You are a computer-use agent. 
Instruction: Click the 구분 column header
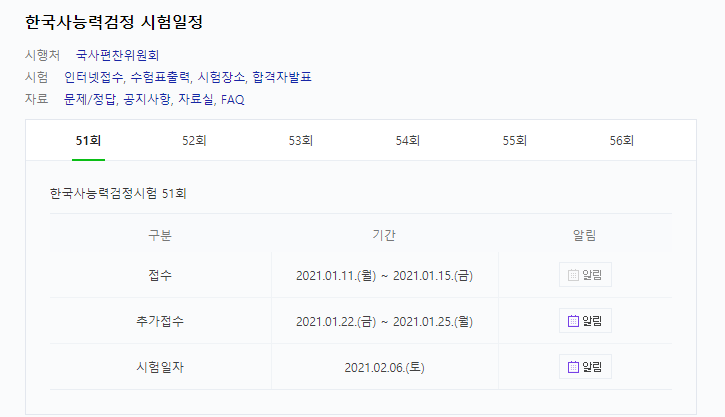point(160,235)
